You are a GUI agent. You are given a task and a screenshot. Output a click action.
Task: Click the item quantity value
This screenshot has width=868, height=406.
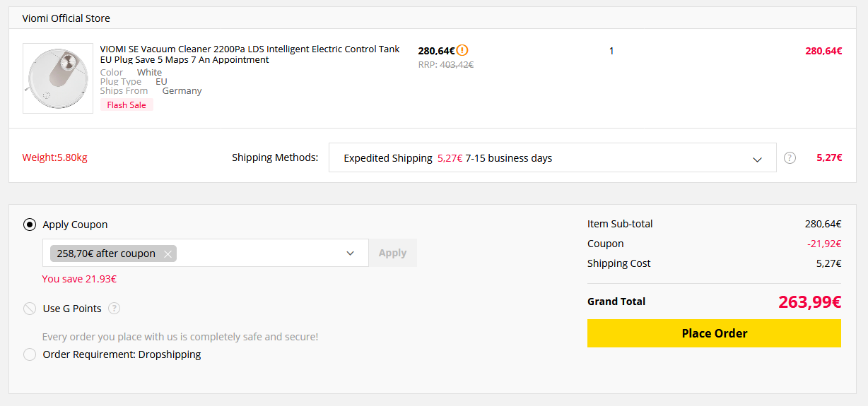611,51
